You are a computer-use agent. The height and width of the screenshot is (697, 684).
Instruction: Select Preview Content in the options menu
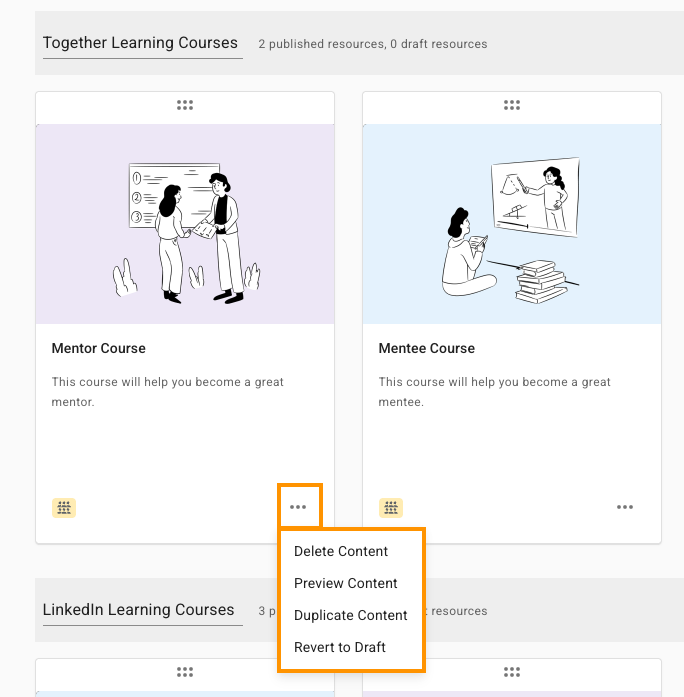(346, 583)
